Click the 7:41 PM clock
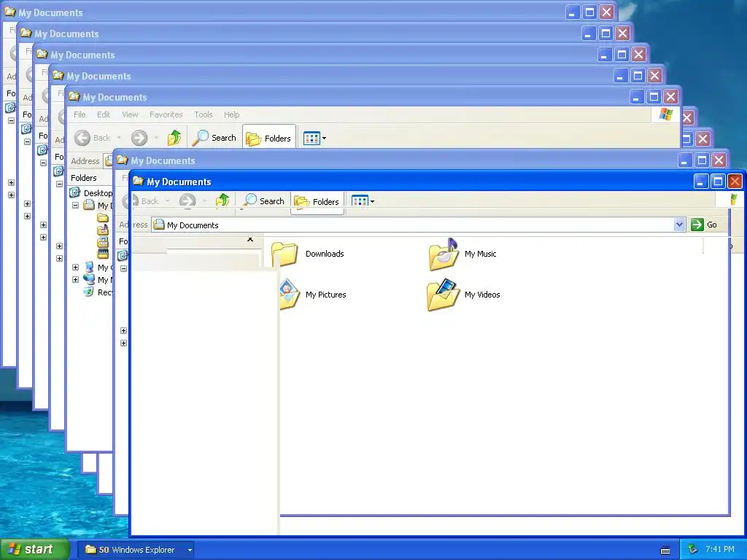The width and height of the screenshot is (747, 560). point(720,549)
